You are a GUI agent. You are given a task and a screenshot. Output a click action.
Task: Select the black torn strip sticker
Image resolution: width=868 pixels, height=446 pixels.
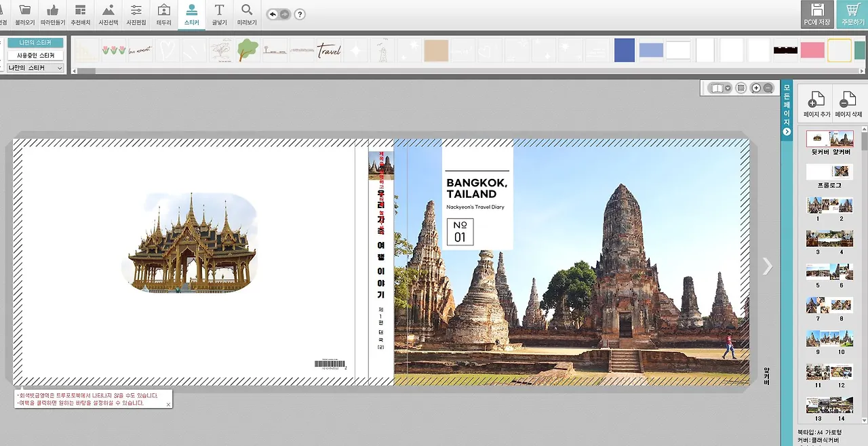785,50
